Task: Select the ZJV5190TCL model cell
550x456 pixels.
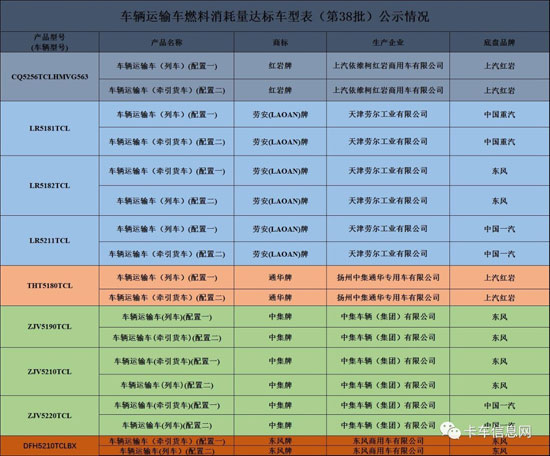Action: [x=49, y=327]
